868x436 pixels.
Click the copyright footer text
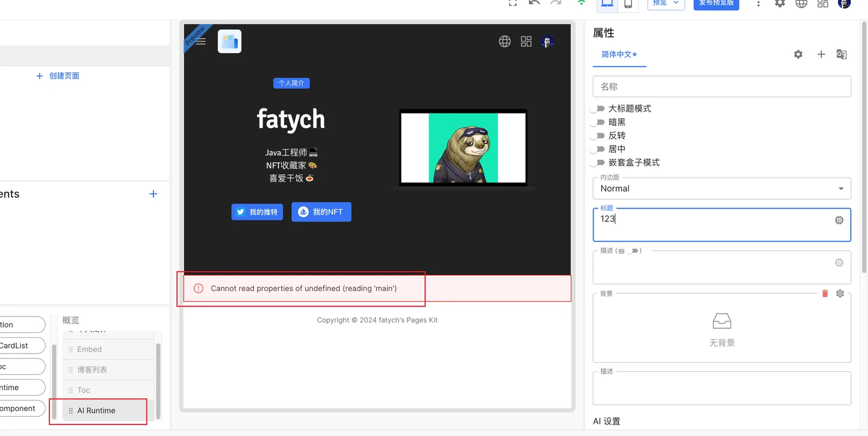click(377, 320)
